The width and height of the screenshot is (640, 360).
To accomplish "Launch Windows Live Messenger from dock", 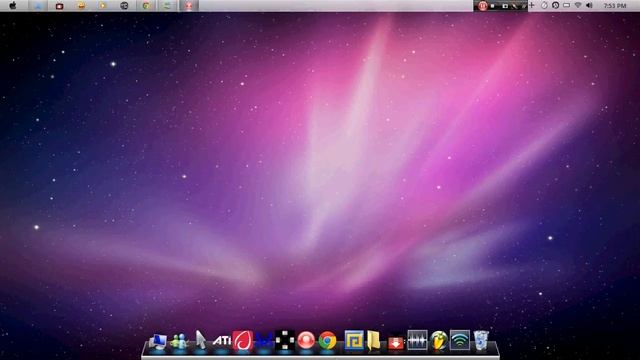I will click(x=179, y=341).
